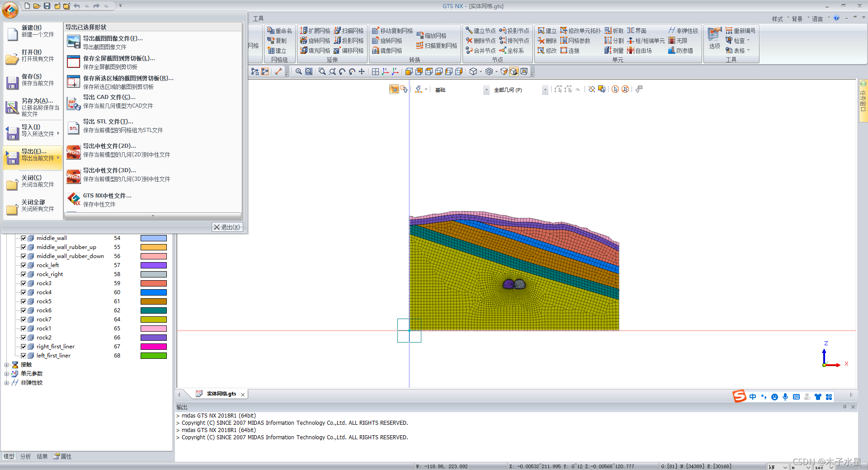Click the 修改单元拓扑 modify element topology tool

(580, 31)
